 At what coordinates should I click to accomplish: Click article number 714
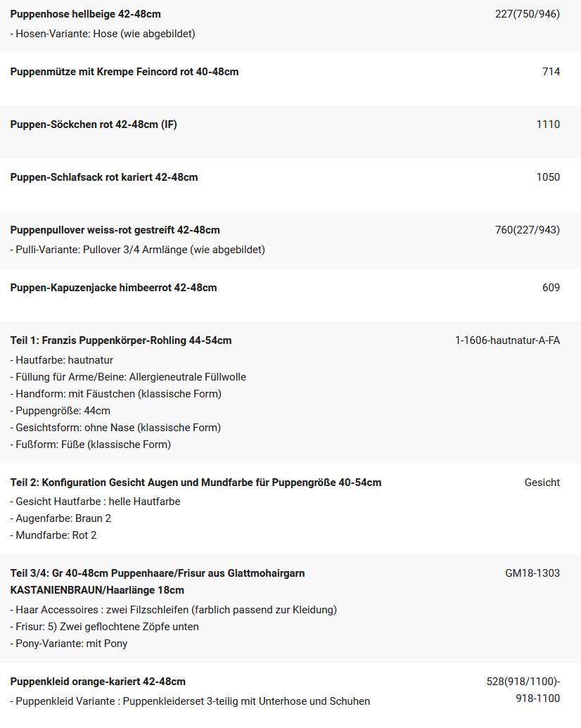pyautogui.click(x=551, y=72)
